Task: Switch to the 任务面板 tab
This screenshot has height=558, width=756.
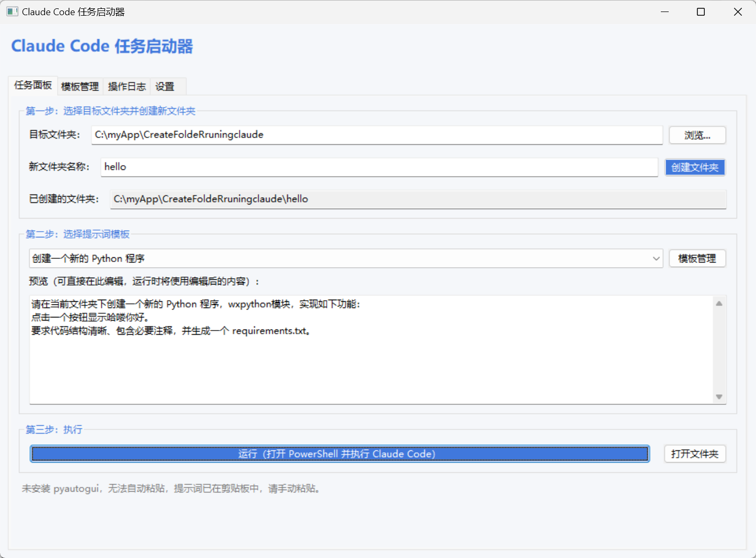Action: [33, 85]
